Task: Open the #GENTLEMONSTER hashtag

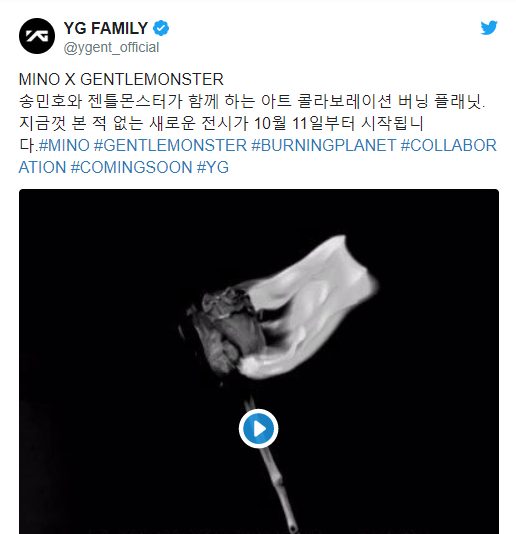Action: (170, 145)
